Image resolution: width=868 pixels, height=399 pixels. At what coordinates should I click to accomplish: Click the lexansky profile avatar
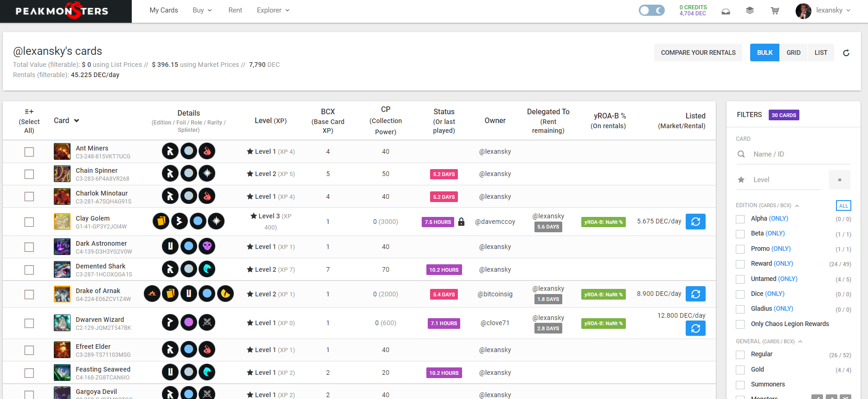click(x=803, y=11)
